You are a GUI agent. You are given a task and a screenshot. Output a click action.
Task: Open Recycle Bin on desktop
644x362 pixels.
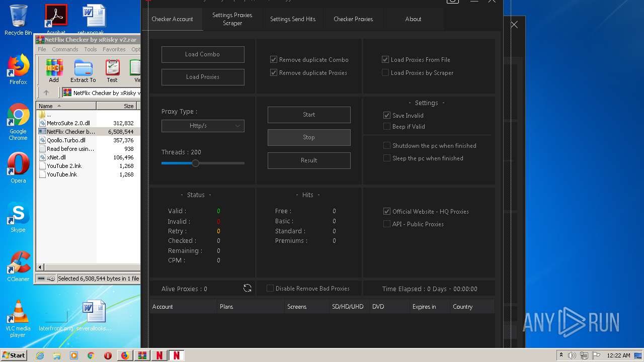pos(18,20)
